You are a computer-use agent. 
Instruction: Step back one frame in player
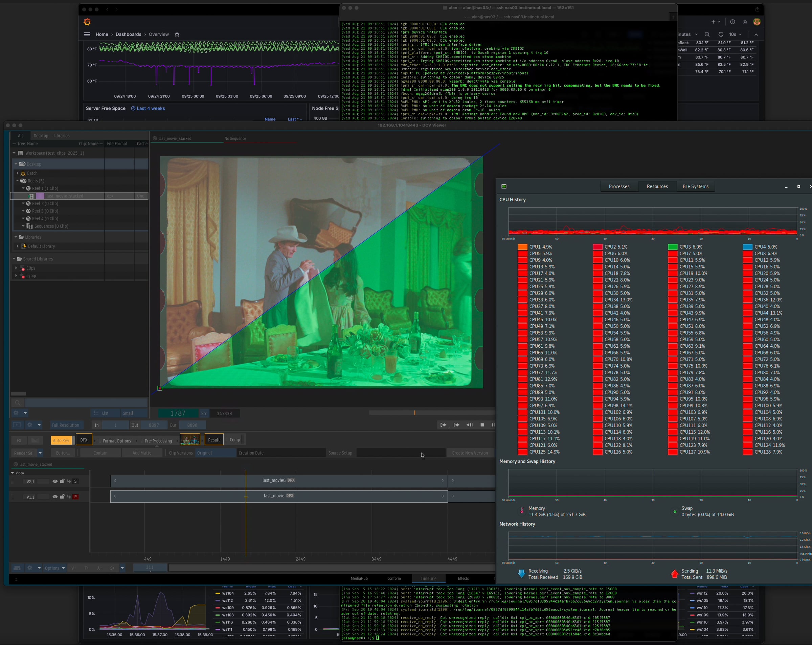click(469, 425)
